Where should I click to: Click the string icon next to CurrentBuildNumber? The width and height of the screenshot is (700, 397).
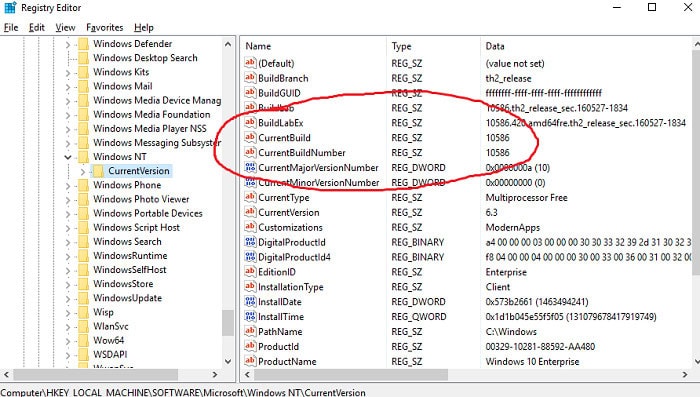pyautogui.click(x=250, y=153)
